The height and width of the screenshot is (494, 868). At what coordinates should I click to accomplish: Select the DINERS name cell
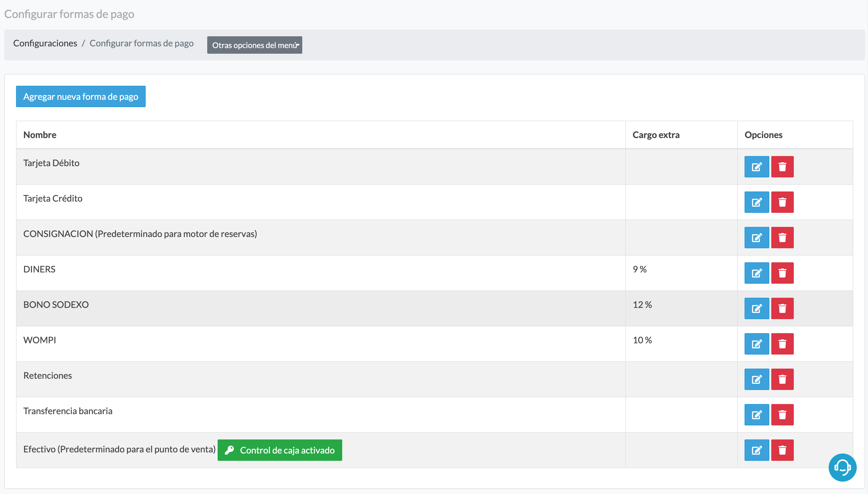click(321, 273)
